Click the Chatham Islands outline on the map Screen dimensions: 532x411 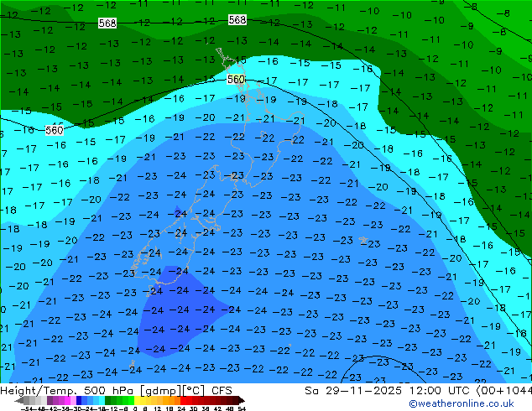363,241
